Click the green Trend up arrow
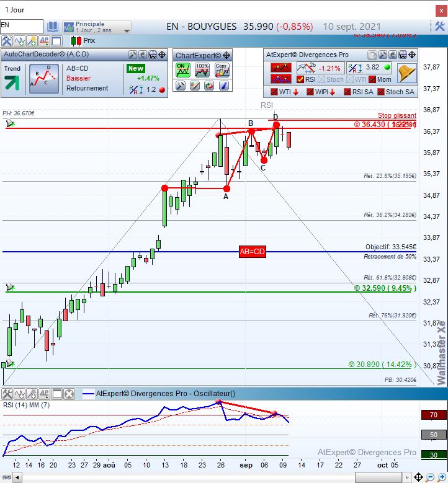This screenshot has width=448, height=483. coord(12,82)
